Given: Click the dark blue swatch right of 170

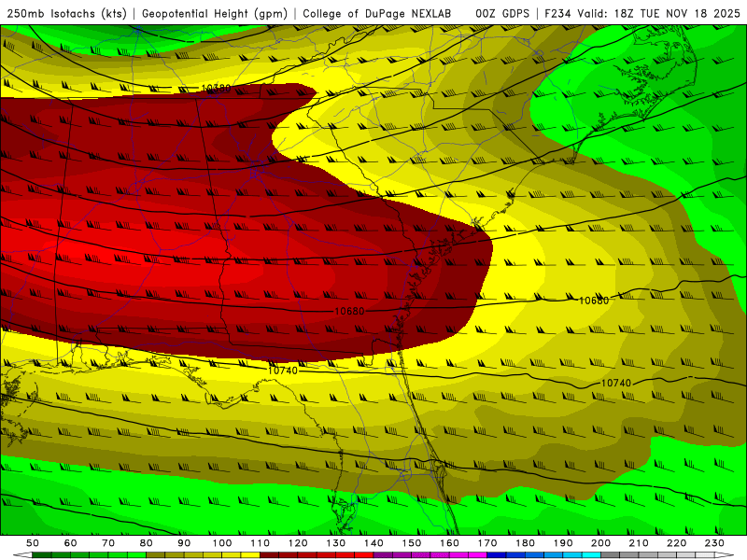Looking at the screenshot, I should (x=497, y=555).
